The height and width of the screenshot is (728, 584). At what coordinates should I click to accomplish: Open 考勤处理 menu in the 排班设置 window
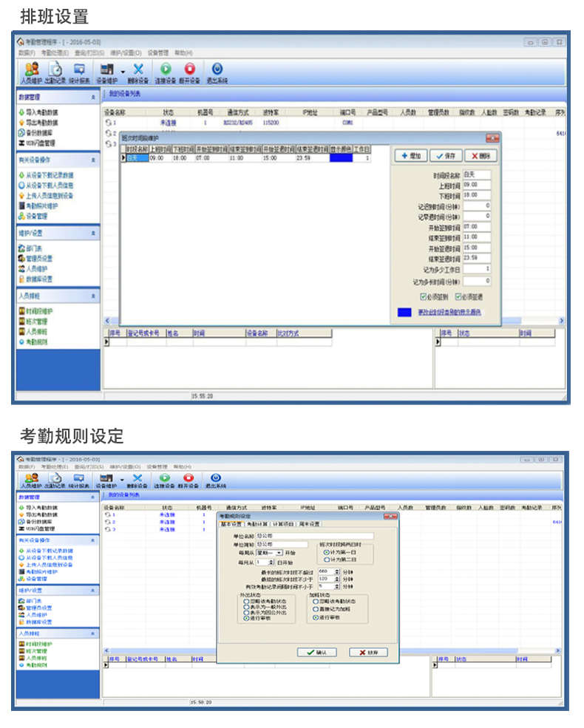pyautogui.click(x=55, y=53)
